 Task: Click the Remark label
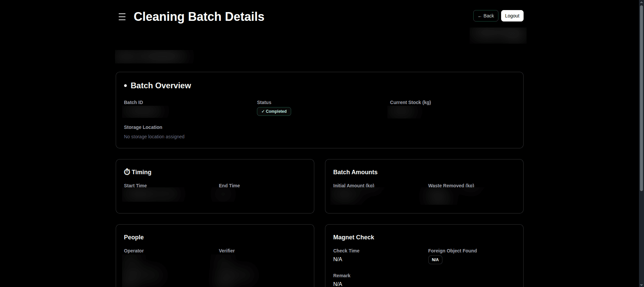(x=341, y=276)
